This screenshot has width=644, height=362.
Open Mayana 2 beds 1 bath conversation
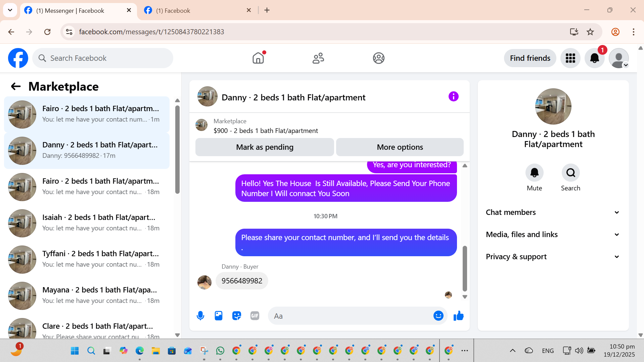tap(87, 296)
